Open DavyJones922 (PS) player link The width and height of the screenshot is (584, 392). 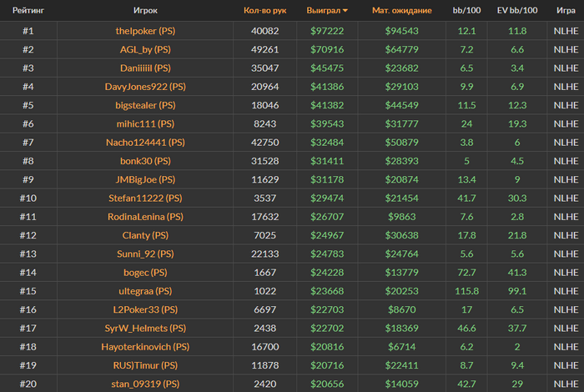point(145,87)
